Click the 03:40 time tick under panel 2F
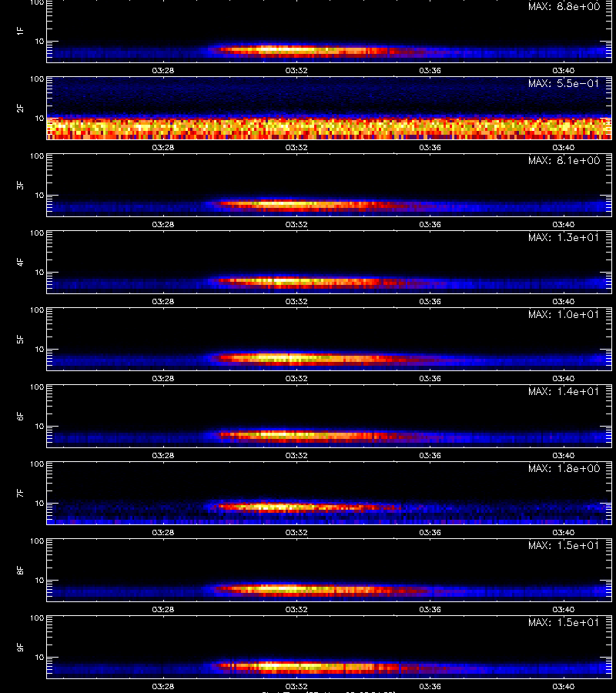Viewport: 616px width, 693px height. click(564, 147)
